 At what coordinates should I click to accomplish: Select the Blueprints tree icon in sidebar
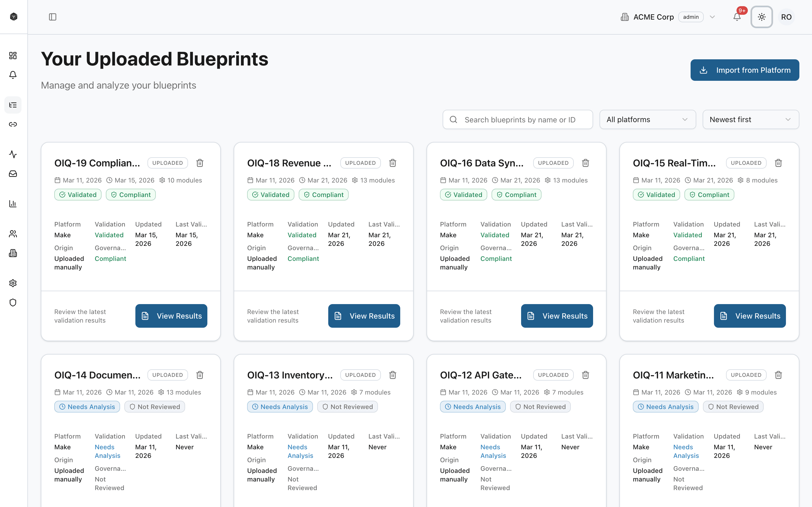click(13, 105)
